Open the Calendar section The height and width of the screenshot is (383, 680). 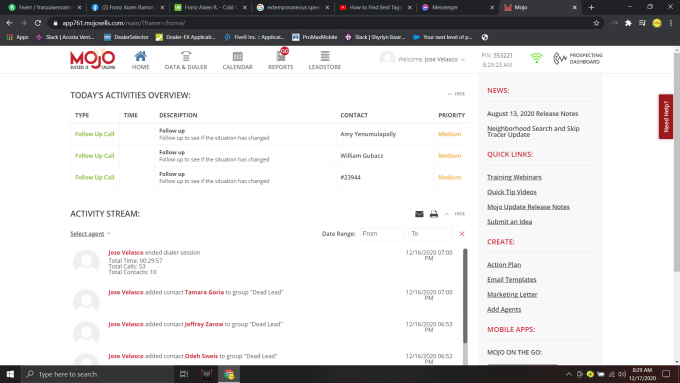[x=237, y=60]
